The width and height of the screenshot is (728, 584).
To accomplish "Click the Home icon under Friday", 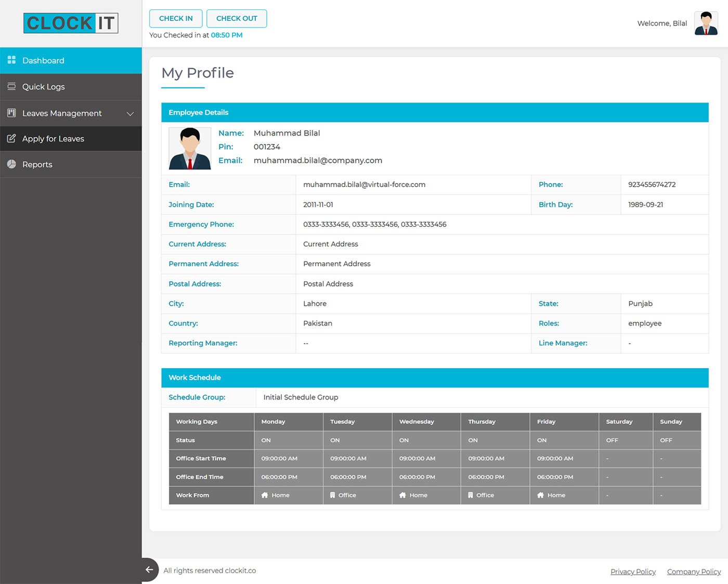I will click(540, 495).
